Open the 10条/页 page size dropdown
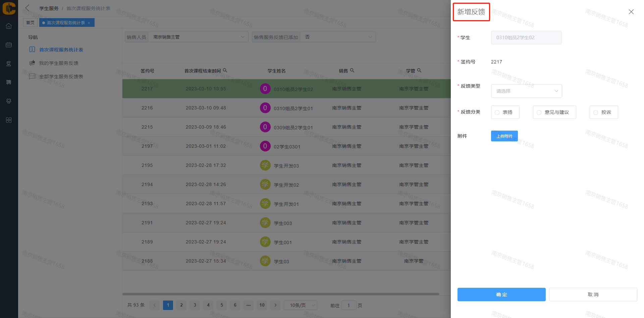 tap(301, 305)
